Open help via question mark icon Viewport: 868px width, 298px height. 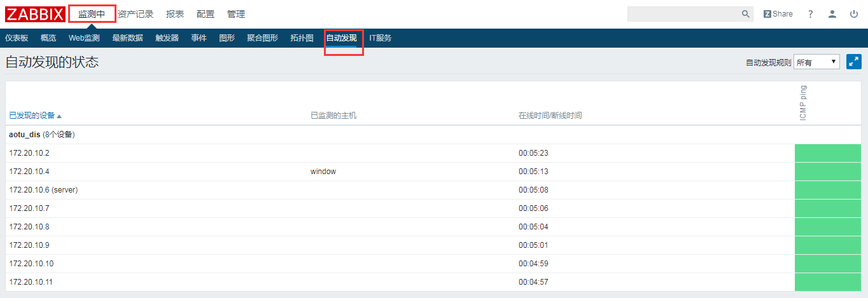pos(811,14)
